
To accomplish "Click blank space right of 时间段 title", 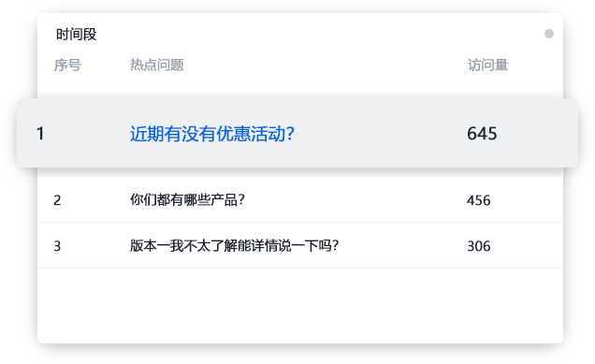I will (319, 35).
